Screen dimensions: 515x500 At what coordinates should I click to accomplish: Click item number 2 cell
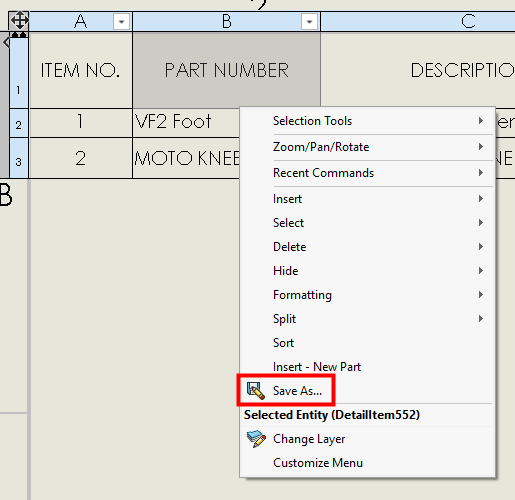(81, 158)
